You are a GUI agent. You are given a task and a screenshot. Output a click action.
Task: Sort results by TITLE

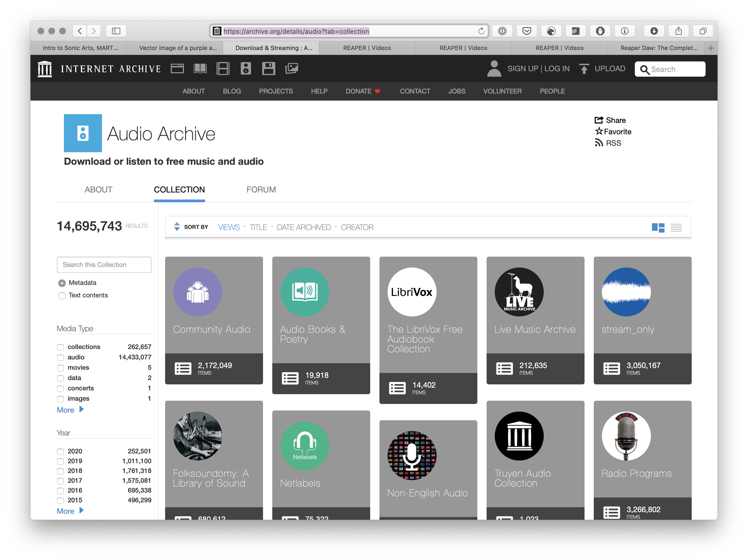point(258,228)
